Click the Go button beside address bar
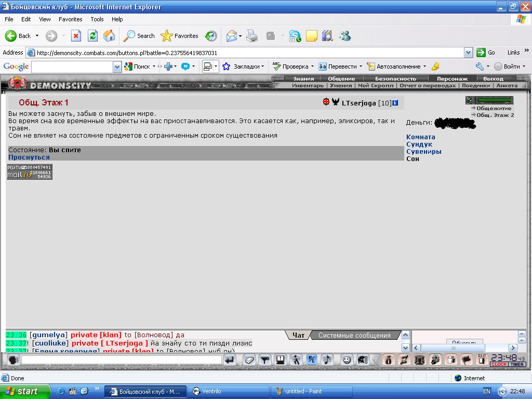This screenshot has height=399, width=532. tap(486, 52)
